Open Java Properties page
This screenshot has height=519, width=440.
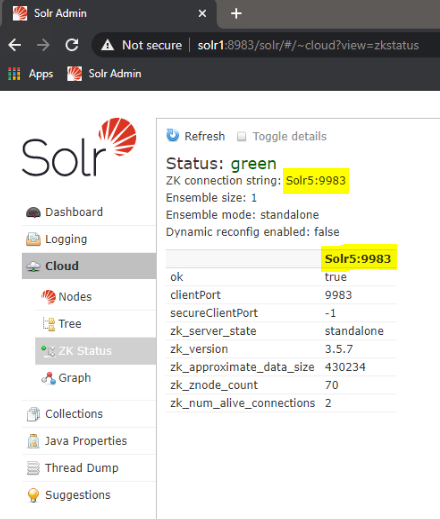coord(89,441)
